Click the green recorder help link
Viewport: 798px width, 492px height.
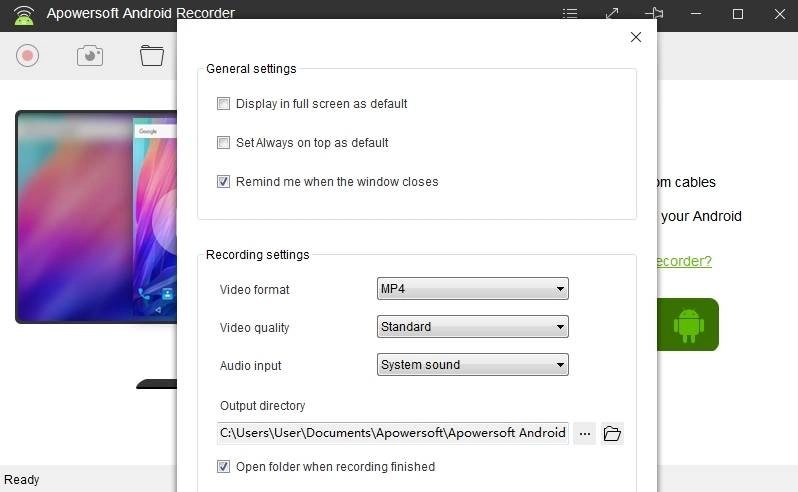(x=684, y=261)
